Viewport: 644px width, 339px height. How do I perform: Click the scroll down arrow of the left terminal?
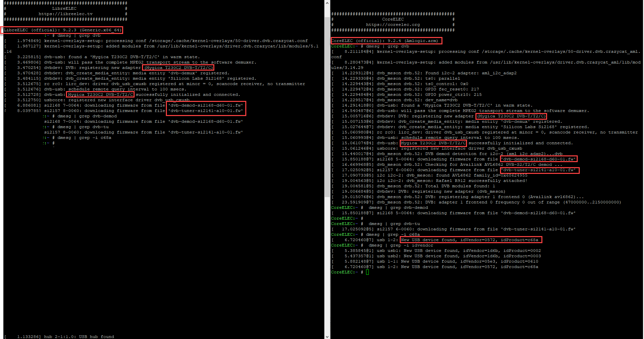tap(327, 336)
